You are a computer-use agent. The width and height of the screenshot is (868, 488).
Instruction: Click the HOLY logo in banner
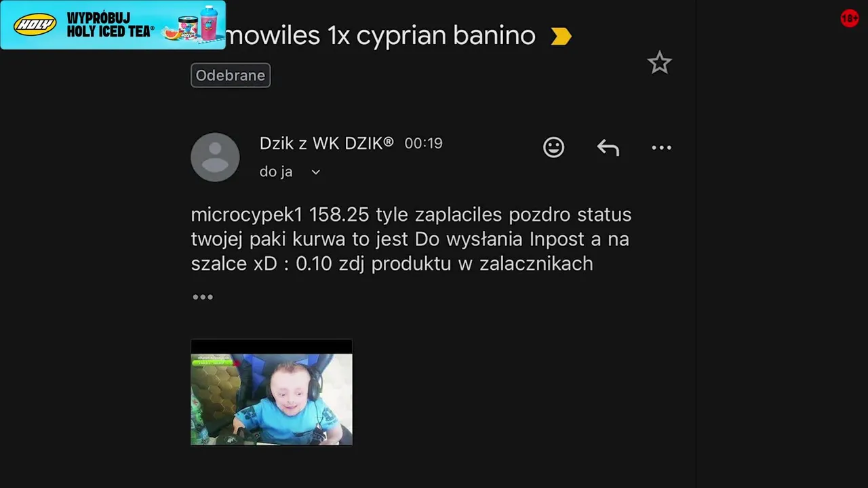point(35,25)
